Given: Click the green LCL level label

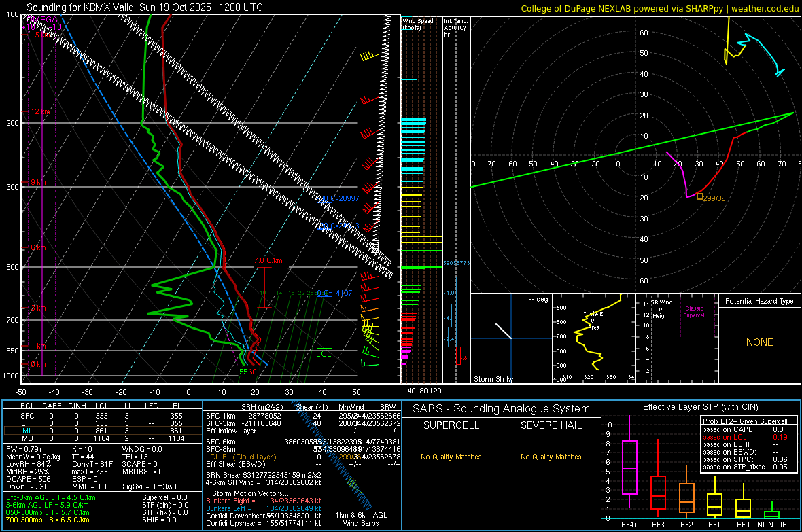Looking at the screenshot, I should click(x=324, y=354).
